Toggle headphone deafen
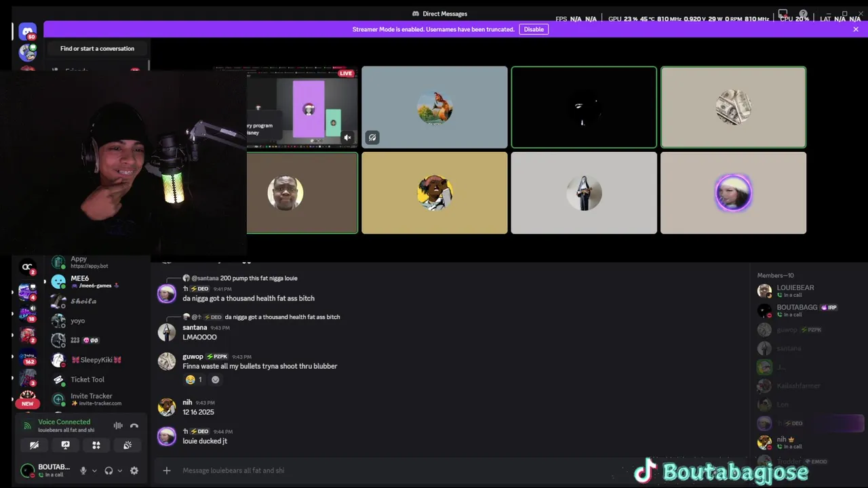Screen dimensions: 868x488 [108, 470]
